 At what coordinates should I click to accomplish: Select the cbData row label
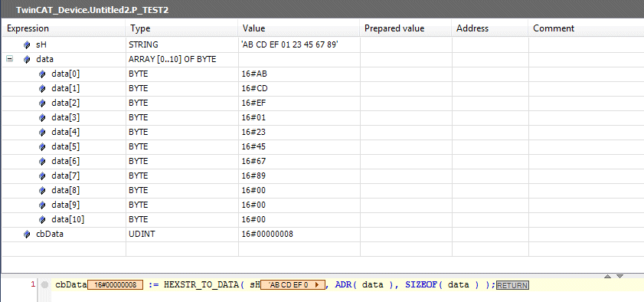coord(50,235)
